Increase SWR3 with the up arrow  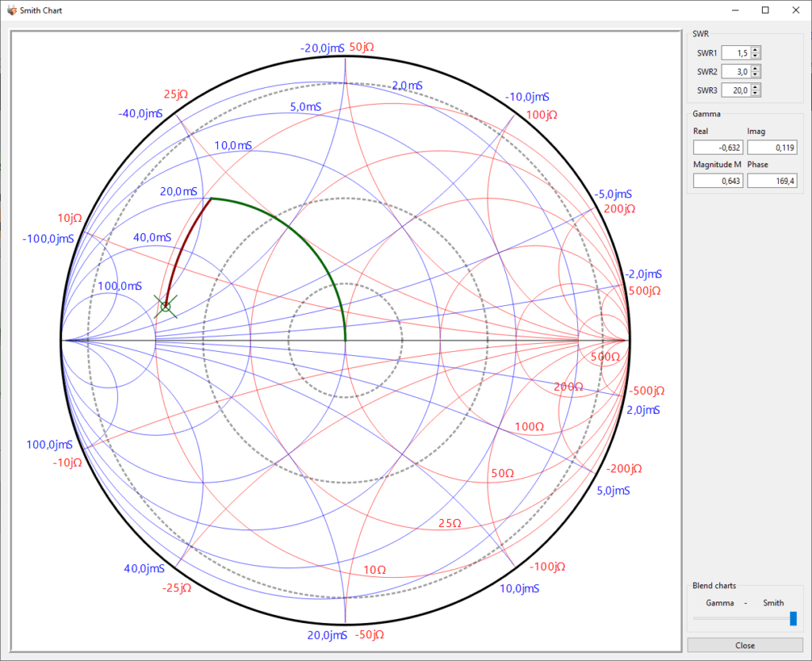[756, 87]
